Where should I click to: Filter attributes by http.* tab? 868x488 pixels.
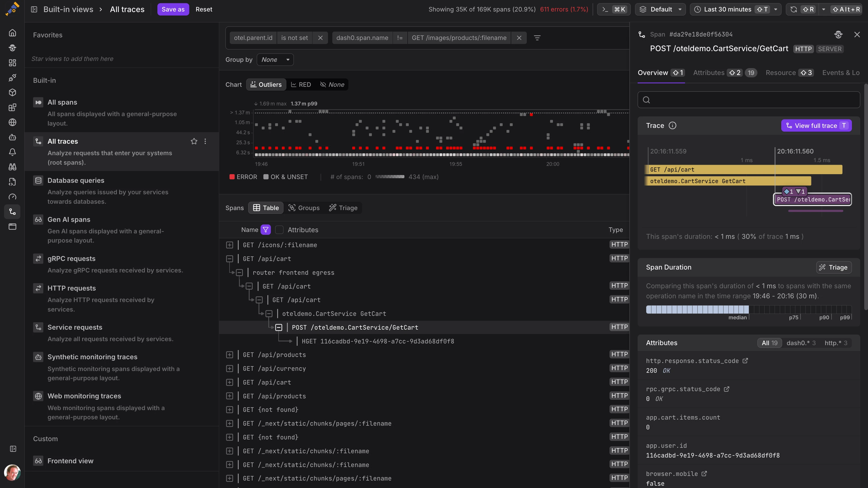pyautogui.click(x=836, y=343)
